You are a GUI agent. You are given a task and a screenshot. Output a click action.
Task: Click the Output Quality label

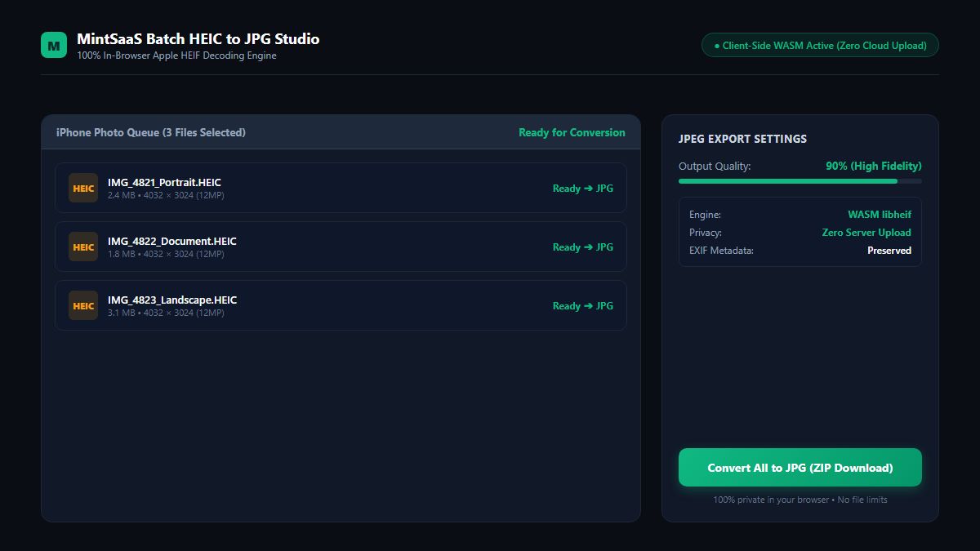coord(715,166)
